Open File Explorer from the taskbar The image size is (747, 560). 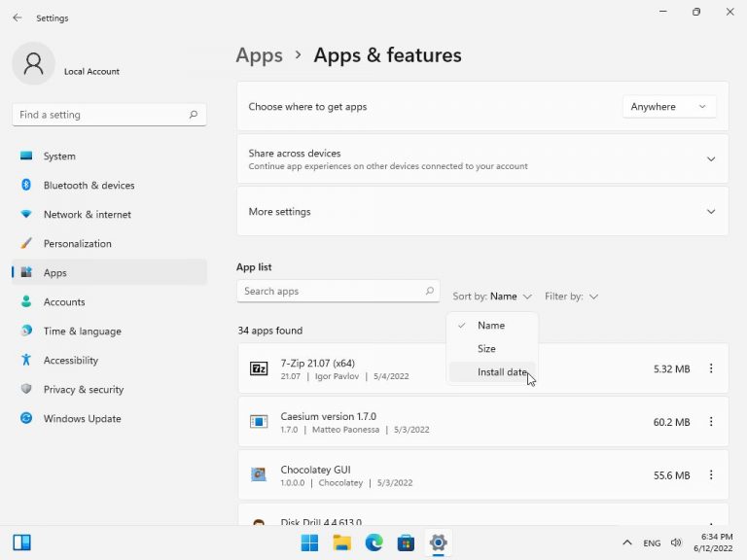click(x=342, y=542)
